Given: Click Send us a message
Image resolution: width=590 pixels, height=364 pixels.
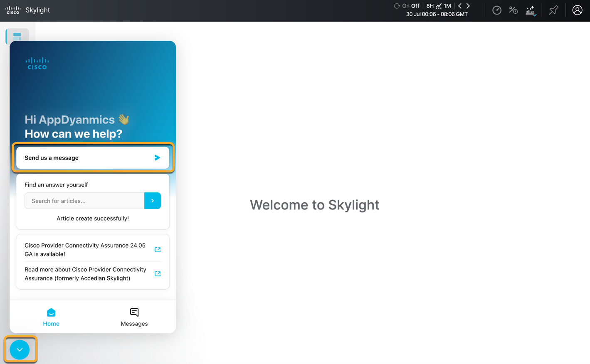Looking at the screenshot, I should 93,157.
